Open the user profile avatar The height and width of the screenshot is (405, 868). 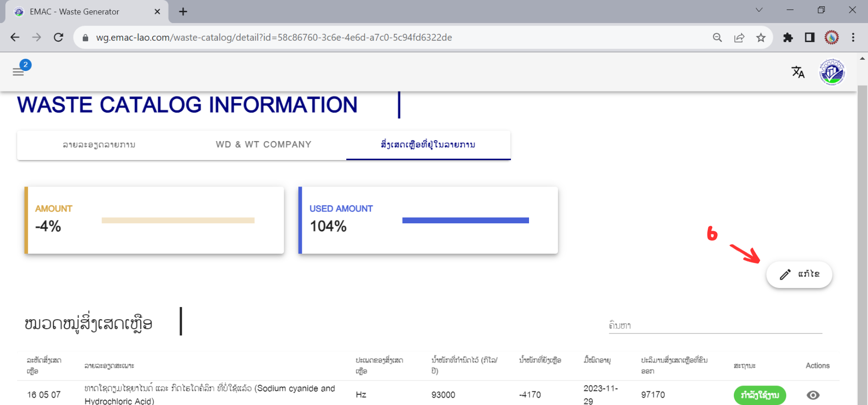[832, 72]
